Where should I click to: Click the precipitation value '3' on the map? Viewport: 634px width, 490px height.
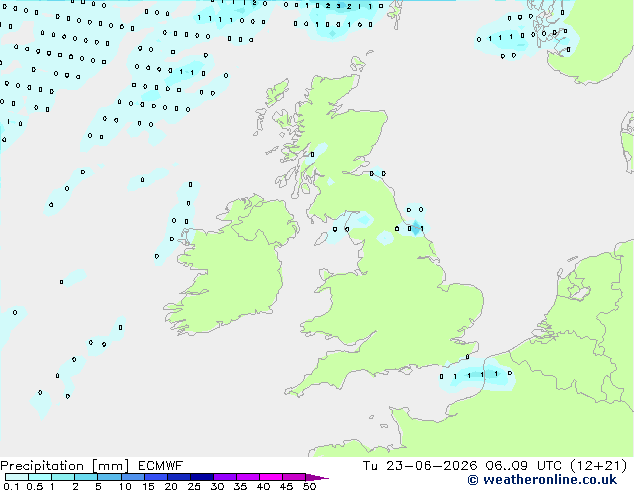point(338,6)
